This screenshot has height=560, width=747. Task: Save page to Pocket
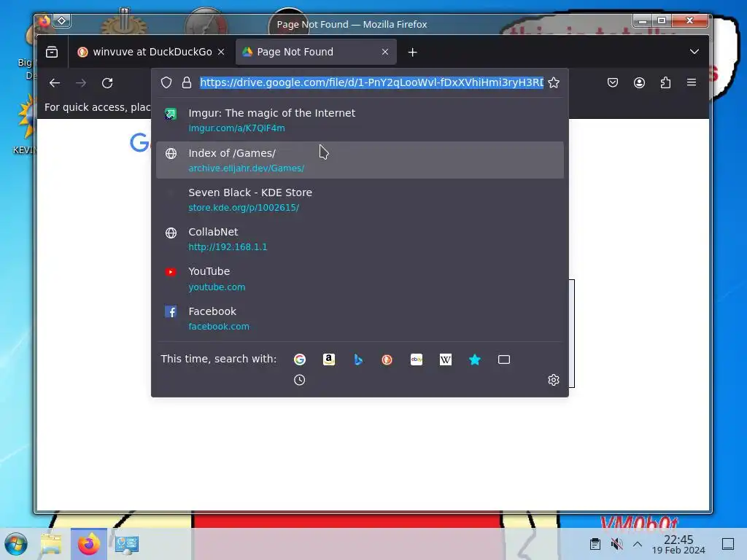[x=613, y=83]
